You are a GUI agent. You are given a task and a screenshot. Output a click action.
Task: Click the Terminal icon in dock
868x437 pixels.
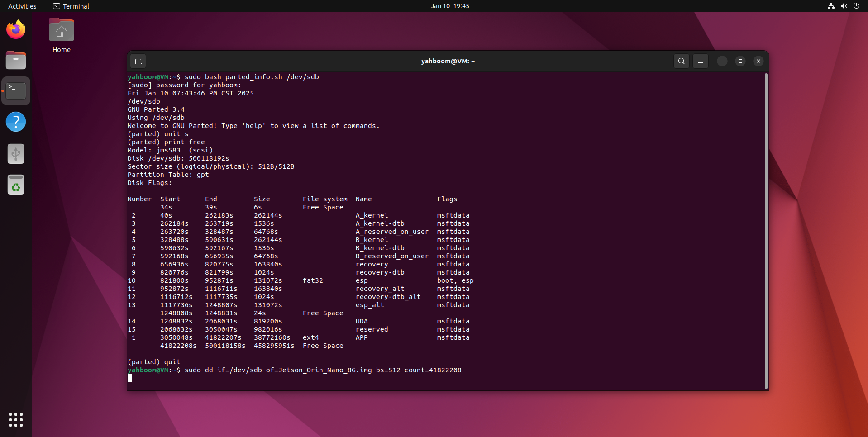16,91
